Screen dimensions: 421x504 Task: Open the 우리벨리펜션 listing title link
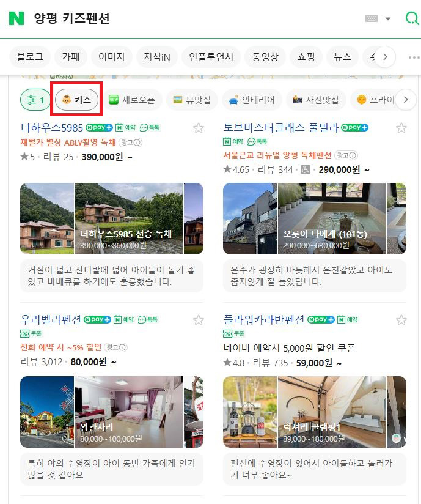51,319
